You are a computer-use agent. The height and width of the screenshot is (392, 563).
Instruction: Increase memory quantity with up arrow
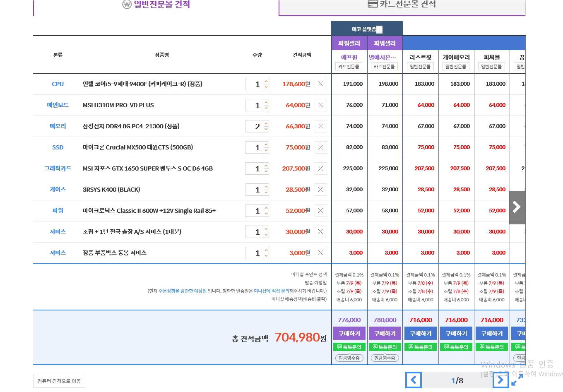266,123
